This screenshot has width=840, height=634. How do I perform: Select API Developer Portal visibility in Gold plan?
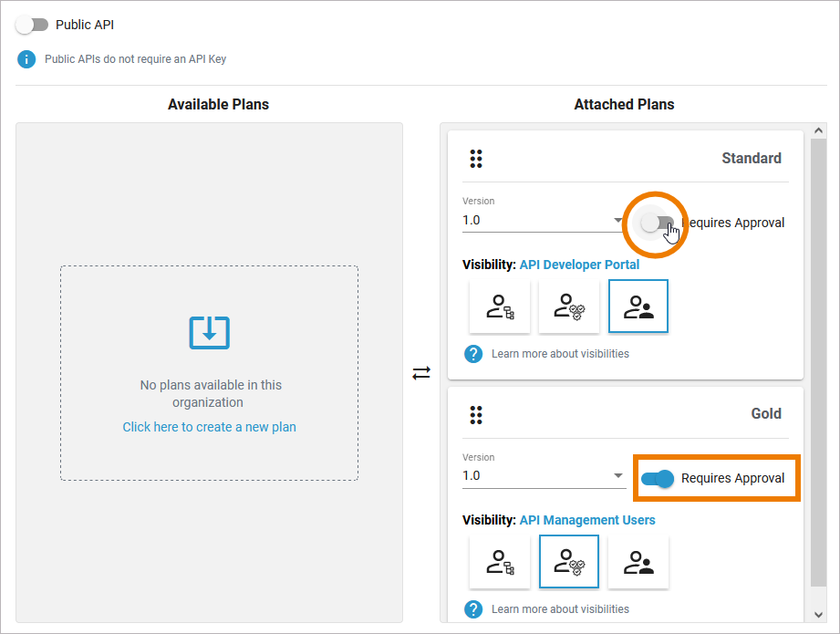(638, 563)
